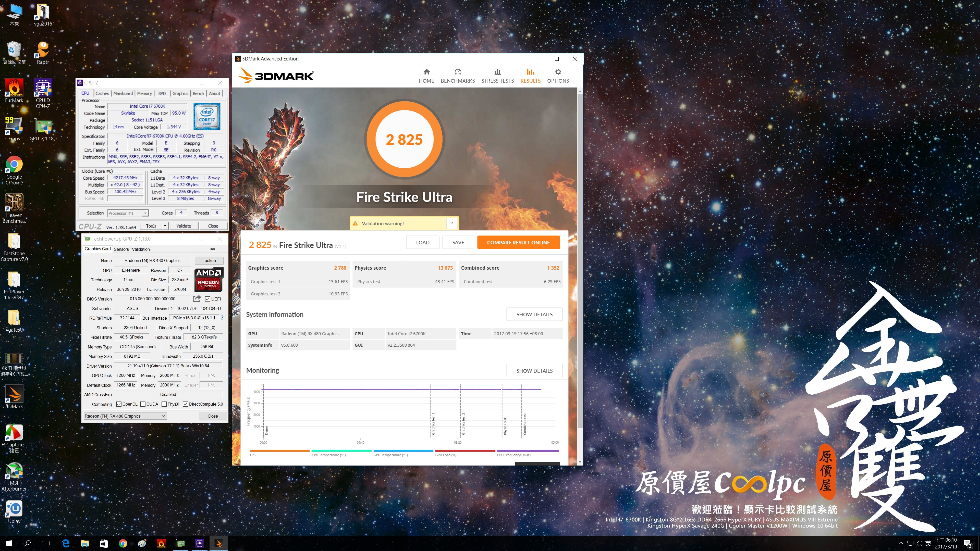The width and height of the screenshot is (980, 551).
Task: Open the 3DMark OPTIONS gear
Action: [x=558, y=76]
